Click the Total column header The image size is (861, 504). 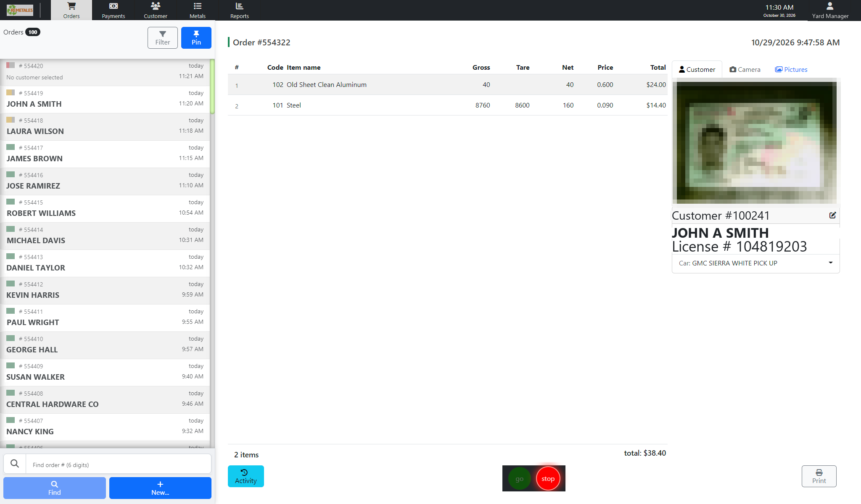(658, 67)
